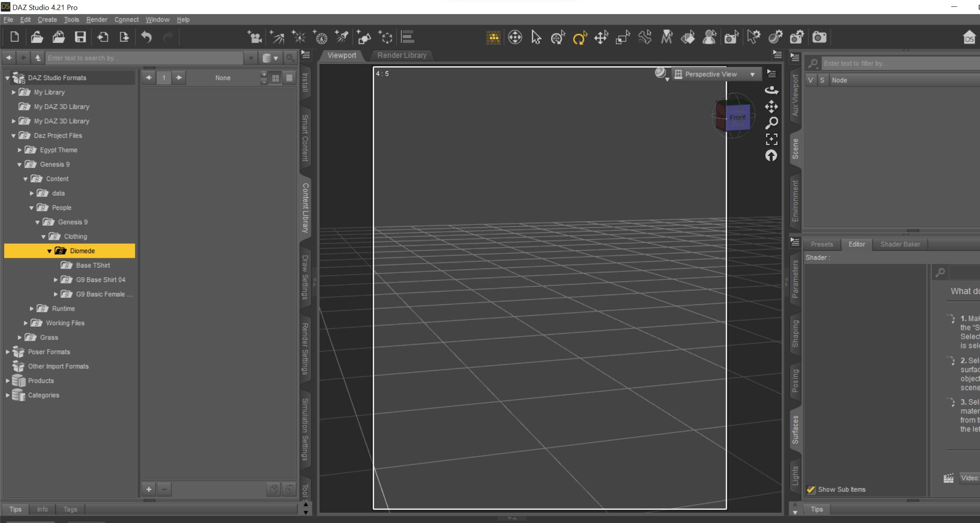Expand the Egypt Theme folder
This screenshot has width=980, height=523.
(x=20, y=150)
